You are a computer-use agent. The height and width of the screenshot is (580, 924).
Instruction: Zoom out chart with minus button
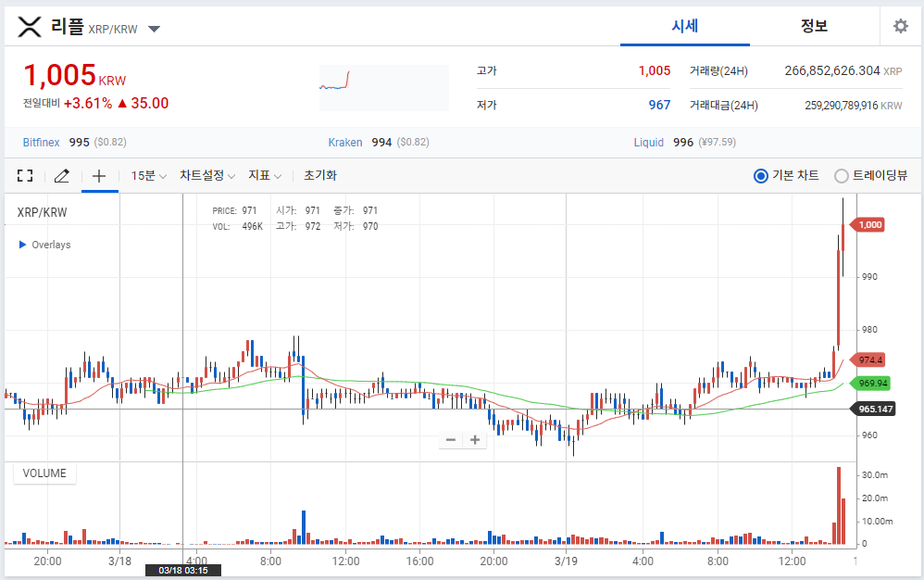(x=451, y=440)
